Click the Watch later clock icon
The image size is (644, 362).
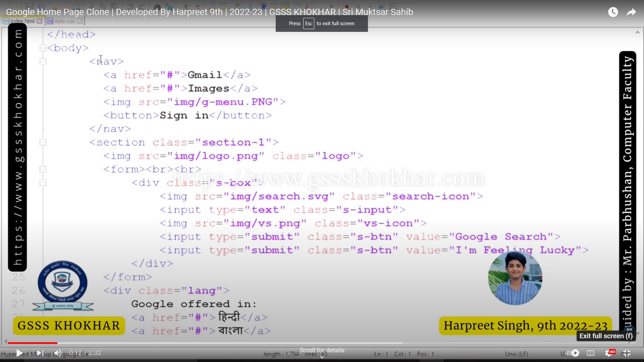[x=613, y=12]
